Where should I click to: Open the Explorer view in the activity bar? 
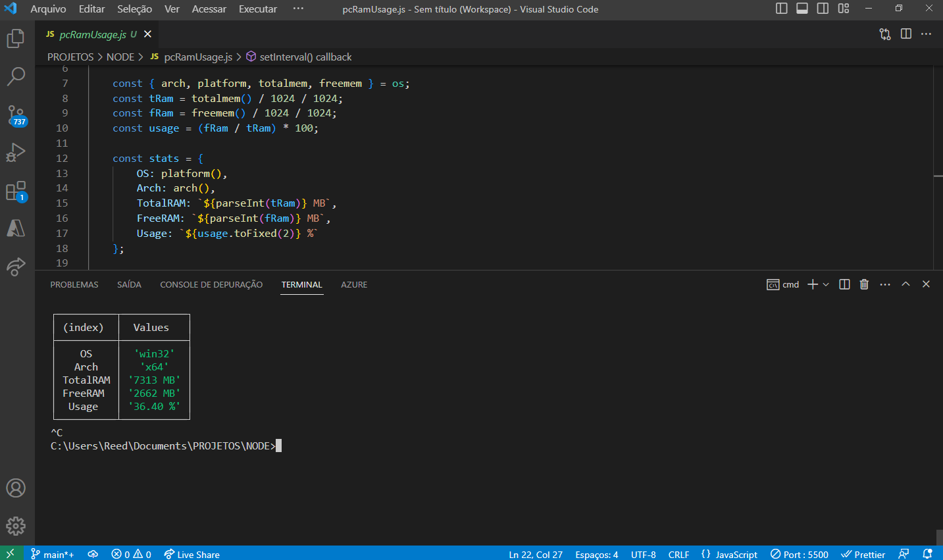[16, 38]
